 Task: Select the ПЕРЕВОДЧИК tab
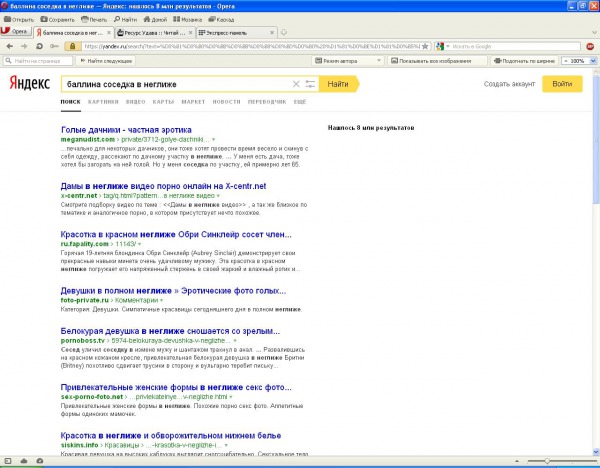[x=267, y=102]
